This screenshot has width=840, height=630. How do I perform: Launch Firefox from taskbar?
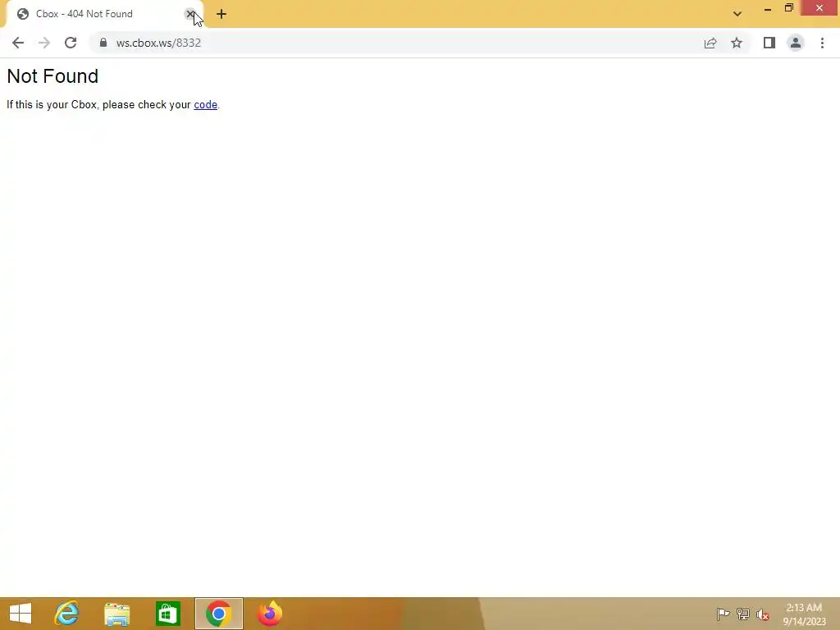(x=269, y=614)
